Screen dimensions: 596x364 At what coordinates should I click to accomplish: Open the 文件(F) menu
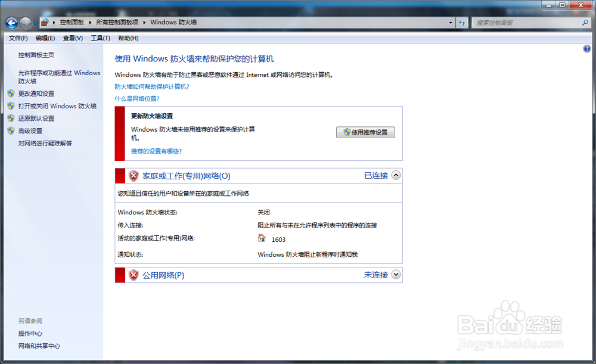[18, 38]
